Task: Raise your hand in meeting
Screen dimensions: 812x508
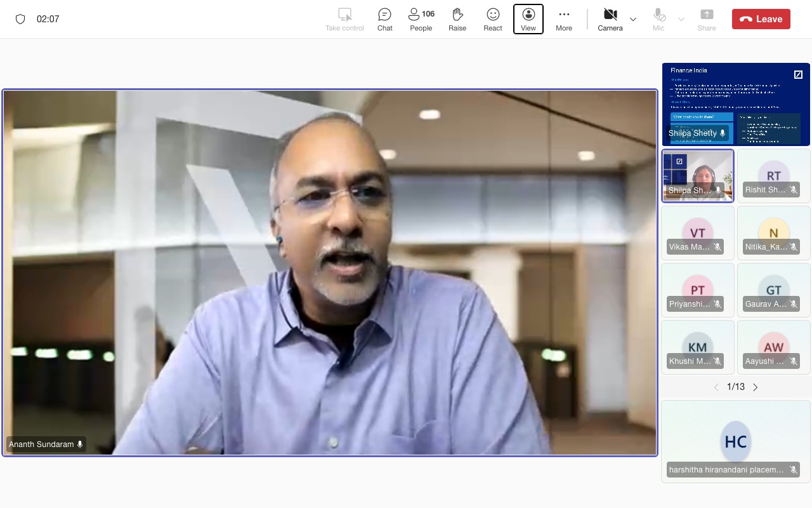Action: (457, 19)
